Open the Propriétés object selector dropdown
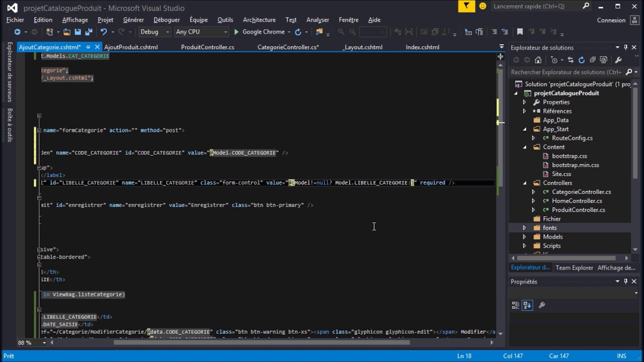Viewport: 644px width, 362px height. coord(635,293)
